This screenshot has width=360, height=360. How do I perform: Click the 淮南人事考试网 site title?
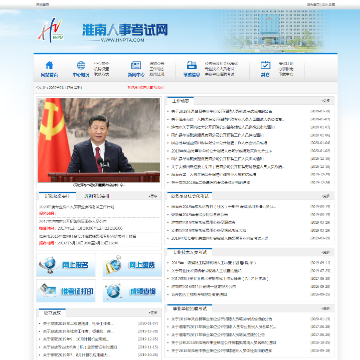click(x=125, y=30)
